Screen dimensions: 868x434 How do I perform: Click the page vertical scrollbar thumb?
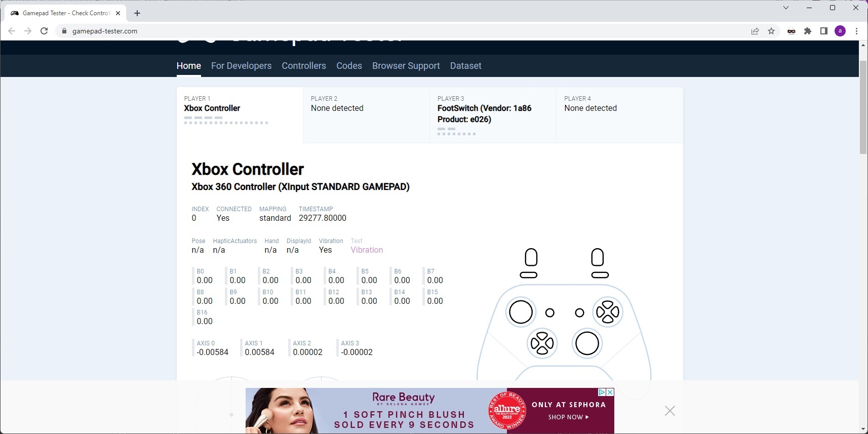863,106
